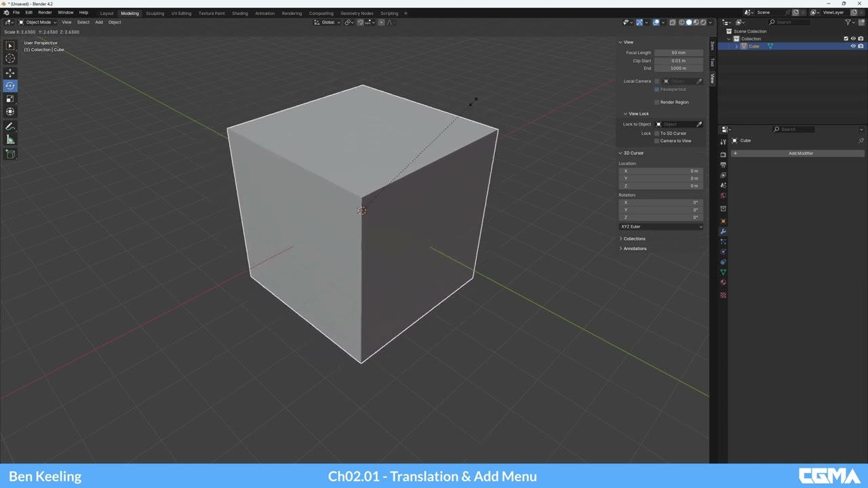868x488 pixels.
Task: Select Solid viewport shading mode
Action: pos(689,22)
